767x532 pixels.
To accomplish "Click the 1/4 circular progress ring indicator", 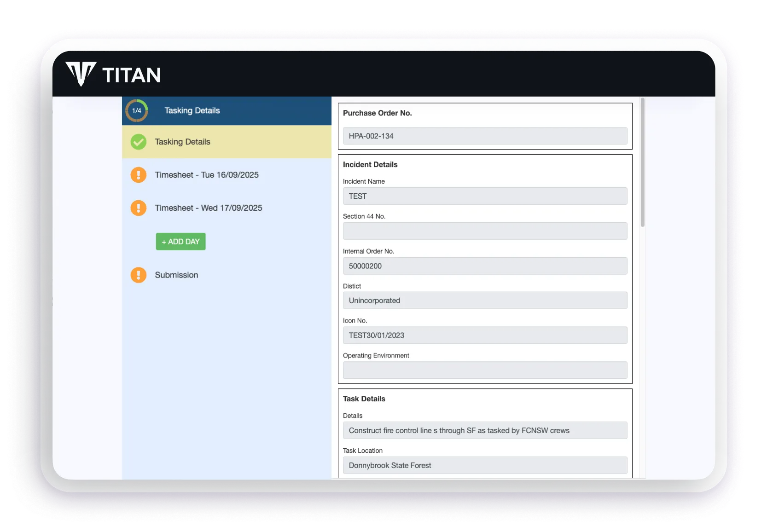I will pyautogui.click(x=137, y=110).
